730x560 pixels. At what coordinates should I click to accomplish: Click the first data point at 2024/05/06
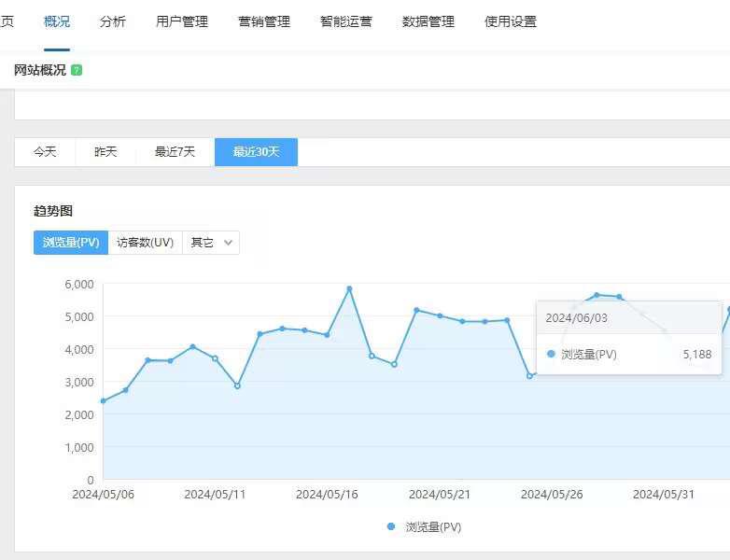[x=103, y=401]
